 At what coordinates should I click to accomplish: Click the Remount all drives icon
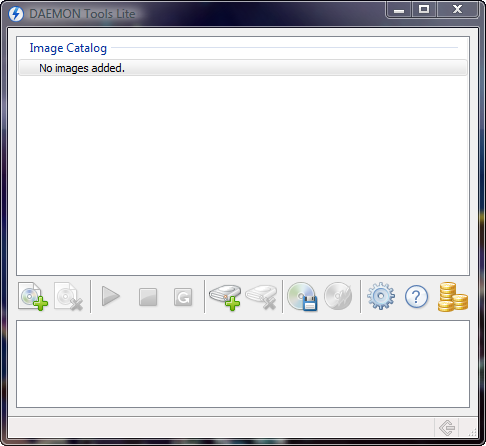pos(183,297)
